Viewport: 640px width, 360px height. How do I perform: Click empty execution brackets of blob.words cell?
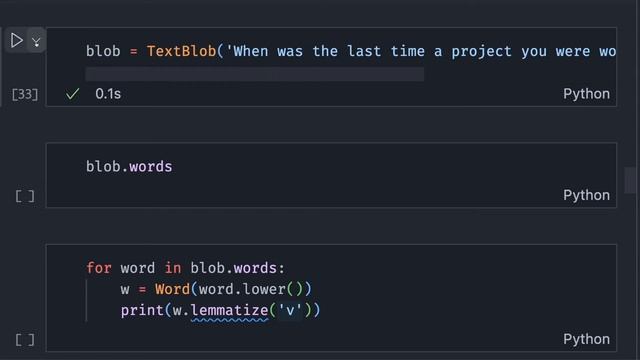[x=25, y=196]
